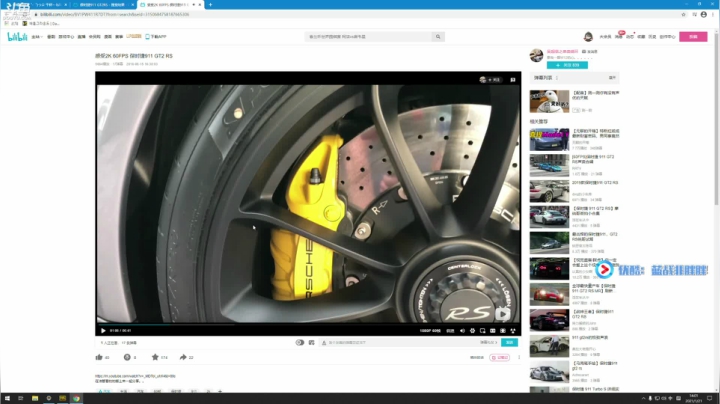Mute the video with the speaker icon

462,331
